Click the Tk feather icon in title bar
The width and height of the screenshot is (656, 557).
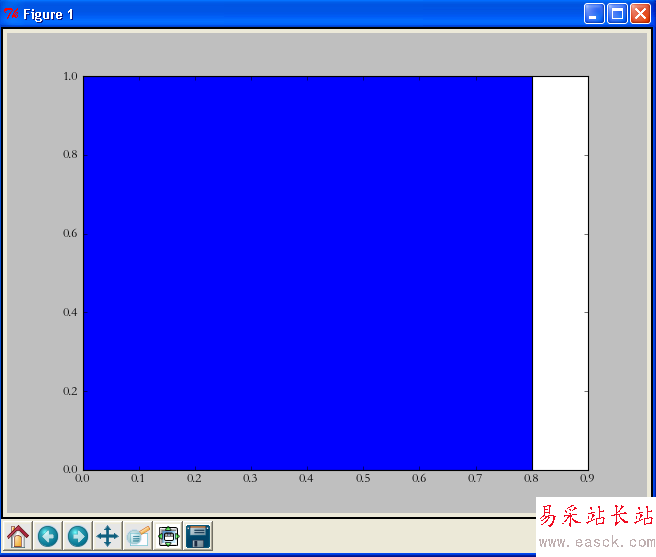(x=11, y=14)
